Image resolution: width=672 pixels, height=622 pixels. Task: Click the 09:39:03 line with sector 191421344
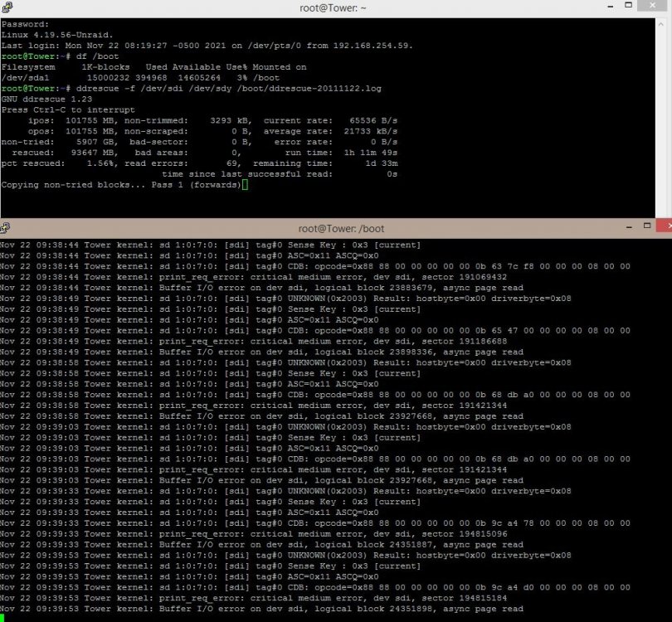[253, 469]
